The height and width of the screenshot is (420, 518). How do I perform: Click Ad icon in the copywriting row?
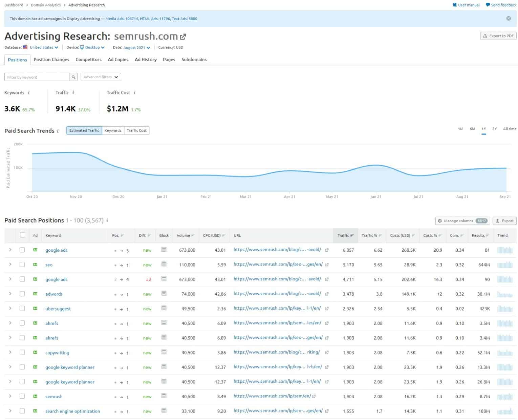[x=35, y=353]
